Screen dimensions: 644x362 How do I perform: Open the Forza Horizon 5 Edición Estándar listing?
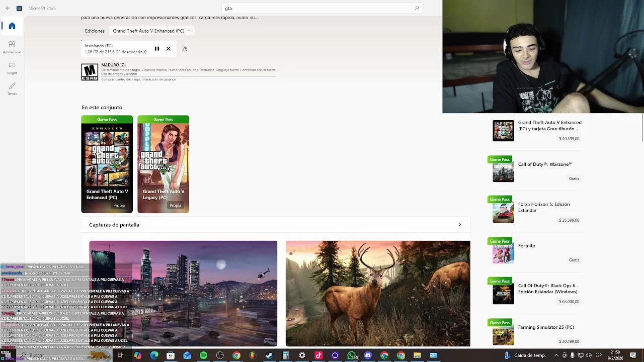[537, 210]
